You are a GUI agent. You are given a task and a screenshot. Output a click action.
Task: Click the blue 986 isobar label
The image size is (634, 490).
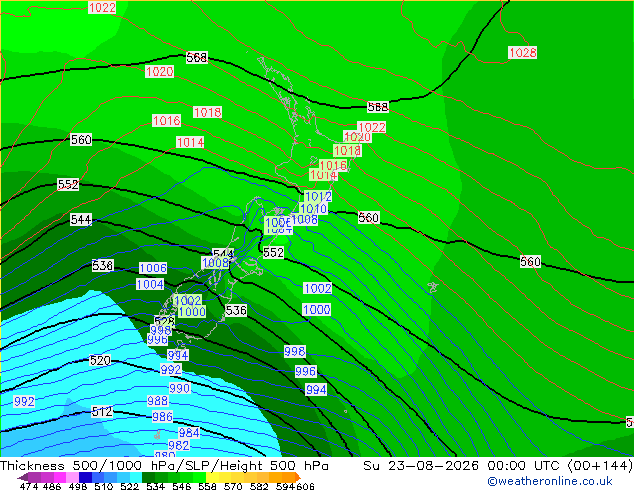162,416
